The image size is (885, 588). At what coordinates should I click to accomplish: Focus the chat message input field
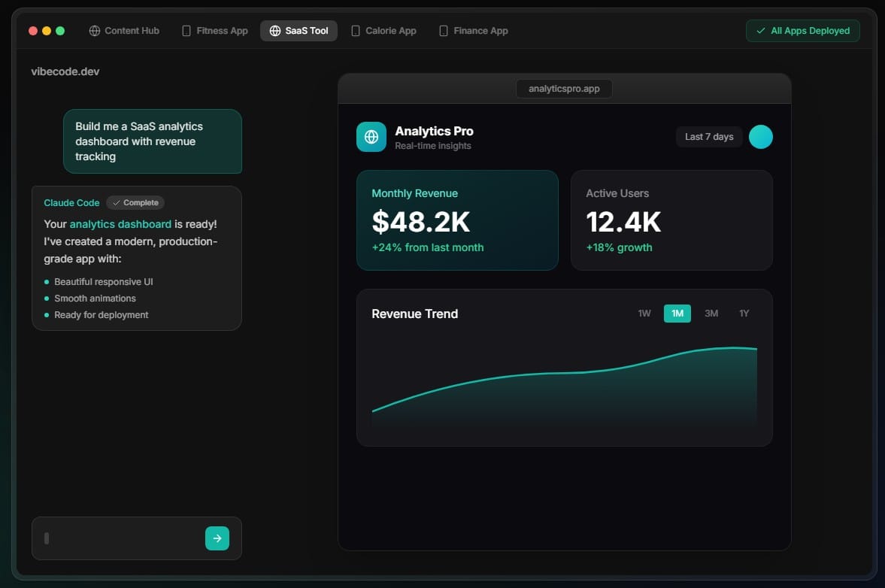(120, 538)
